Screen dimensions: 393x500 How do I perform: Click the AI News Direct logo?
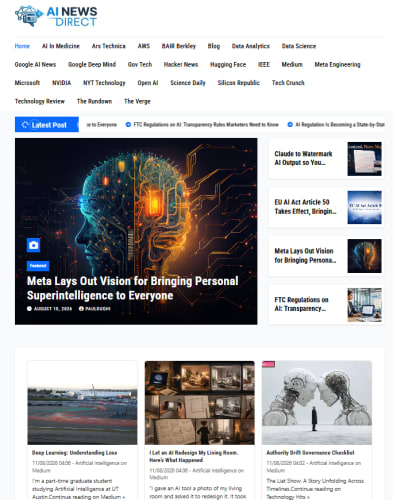pos(56,16)
